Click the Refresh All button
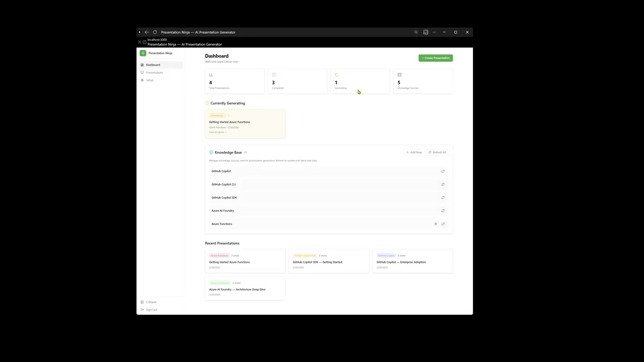Image resolution: width=644 pixels, height=362 pixels. tap(437, 152)
